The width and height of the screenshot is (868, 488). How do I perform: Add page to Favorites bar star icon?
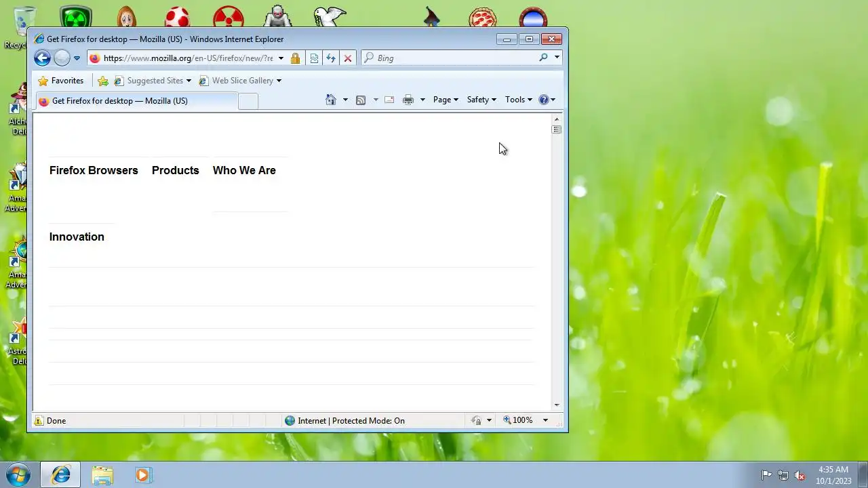[103, 81]
